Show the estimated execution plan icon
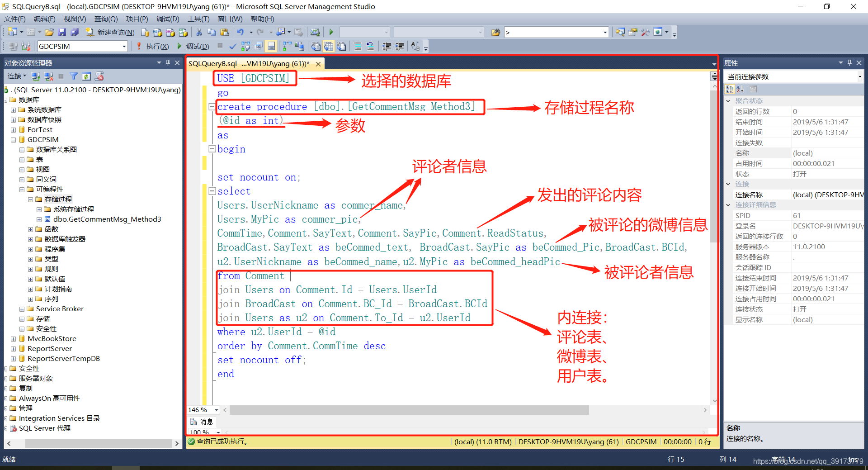The height and width of the screenshot is (470, 868). [x=245, y=46]
